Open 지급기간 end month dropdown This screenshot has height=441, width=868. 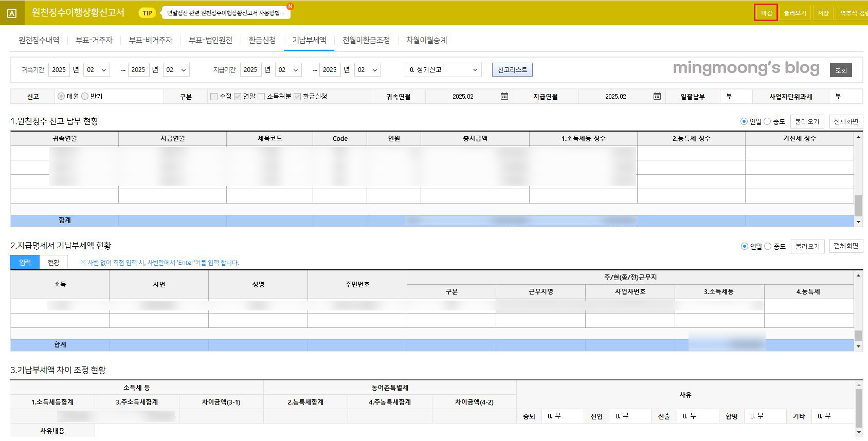(367, 70)
